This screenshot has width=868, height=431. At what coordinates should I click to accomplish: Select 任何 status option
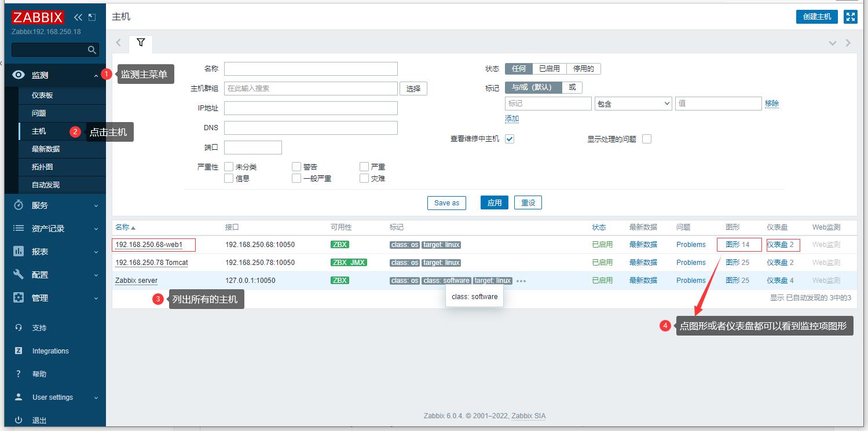point(519,69)
